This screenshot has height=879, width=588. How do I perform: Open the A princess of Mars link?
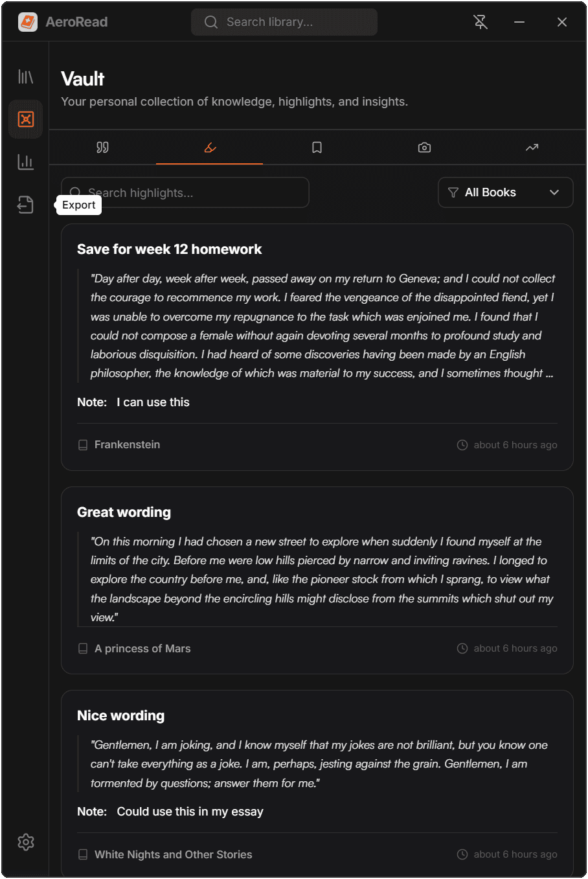pos(142,648)
